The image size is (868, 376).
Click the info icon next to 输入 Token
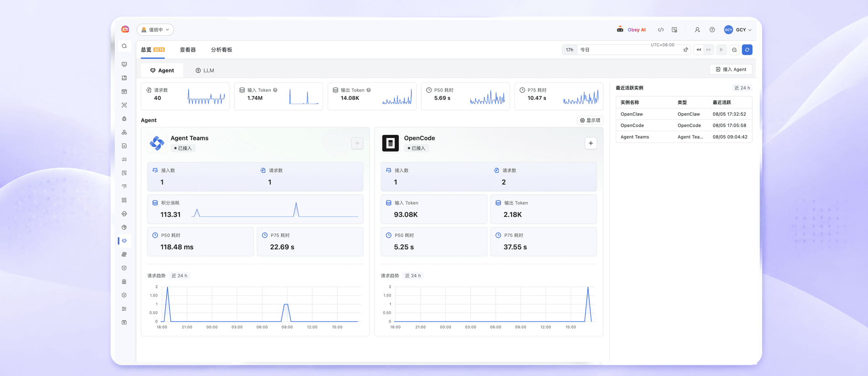(x=275, y=90)
